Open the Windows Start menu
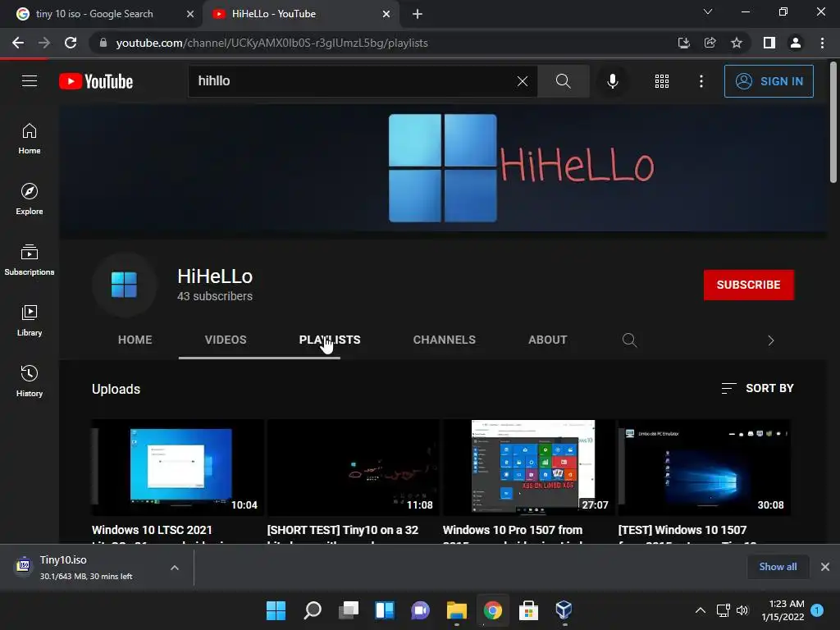840x630 pixels. click(x=276, y=610)
